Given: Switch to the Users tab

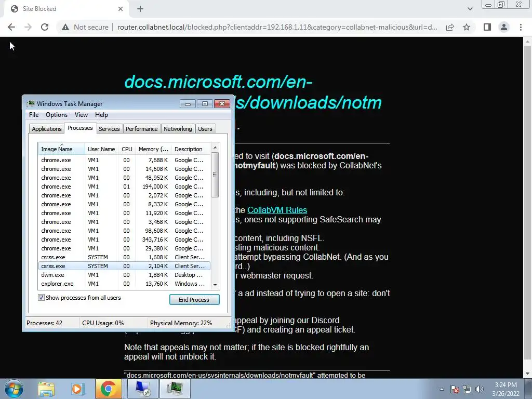Looking at the screenshot, I should [x=205, y=129].
